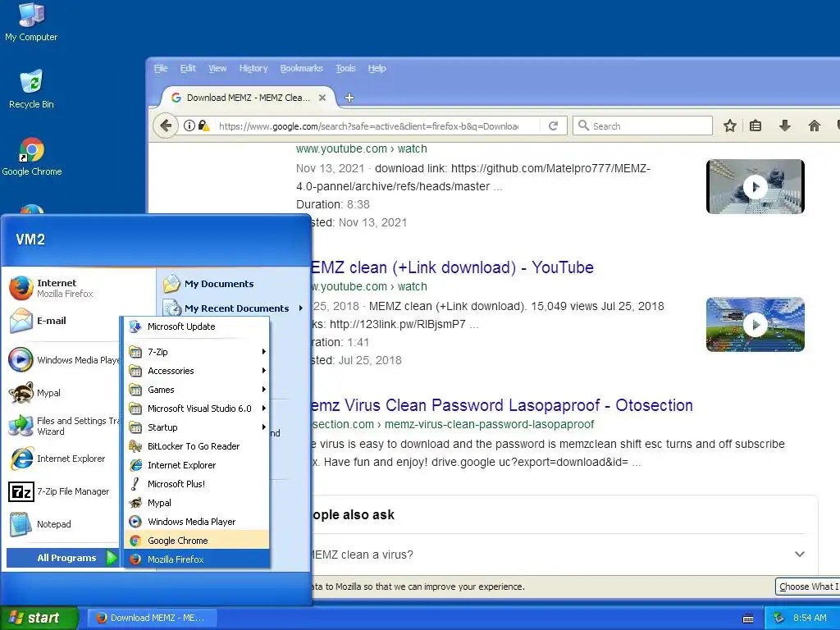Launch Google Chrome desktop shortcut
Image resolution: width=840 pixels, height=630 pixels.
click(32, 157)
